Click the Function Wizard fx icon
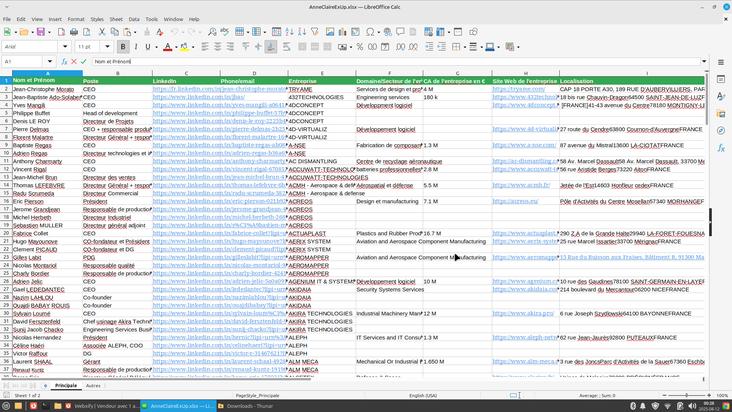This screenshot has height=412, width=732. pos(64,61)
